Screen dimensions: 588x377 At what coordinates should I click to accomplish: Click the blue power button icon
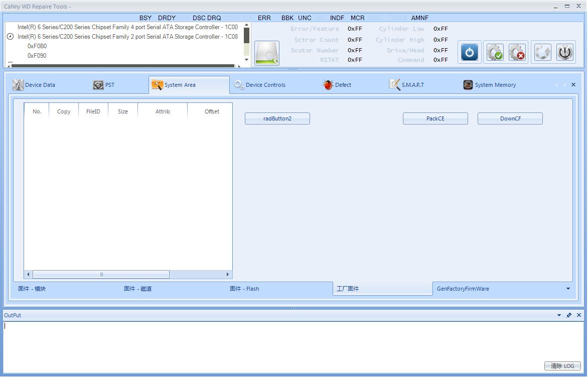(469, 52)
